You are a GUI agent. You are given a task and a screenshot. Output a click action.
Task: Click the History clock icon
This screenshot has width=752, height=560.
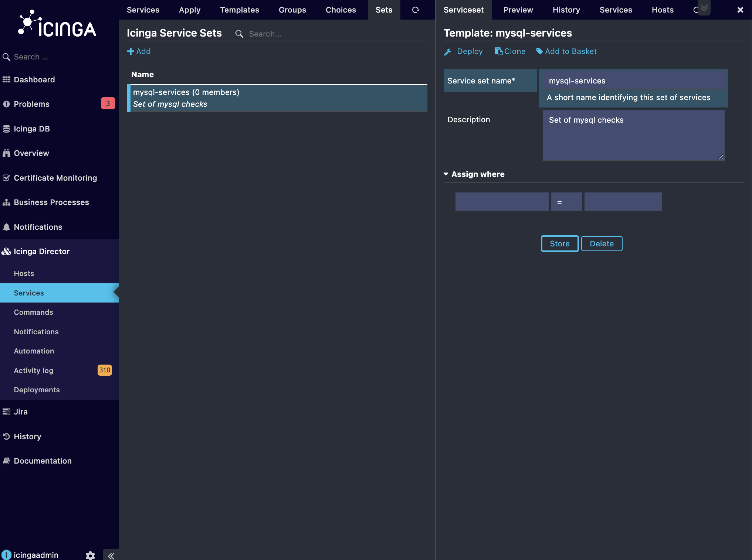pyautogui.click(x=6, y=436)
